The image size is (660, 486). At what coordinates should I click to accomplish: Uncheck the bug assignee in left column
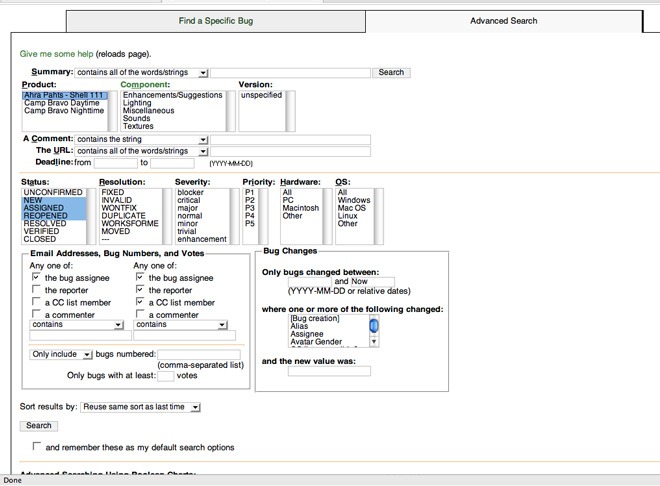pos(36,277)
